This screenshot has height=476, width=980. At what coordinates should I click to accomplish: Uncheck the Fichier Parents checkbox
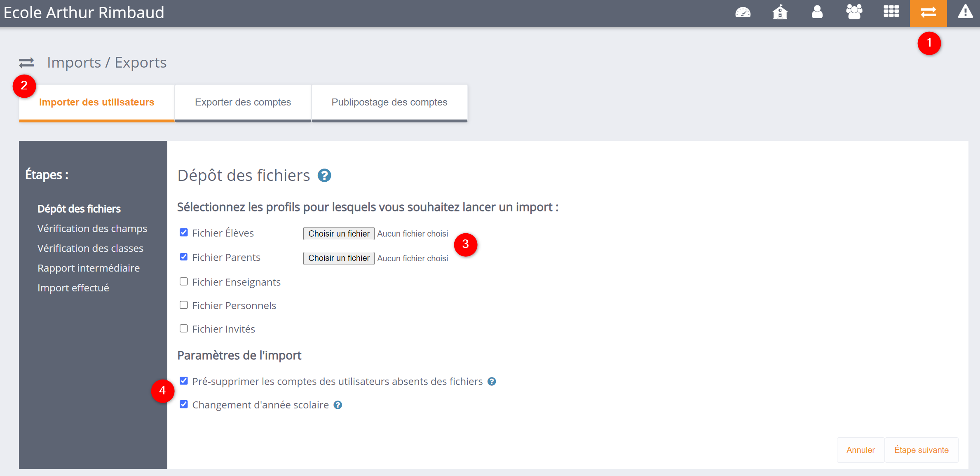(x=184, y=257)
